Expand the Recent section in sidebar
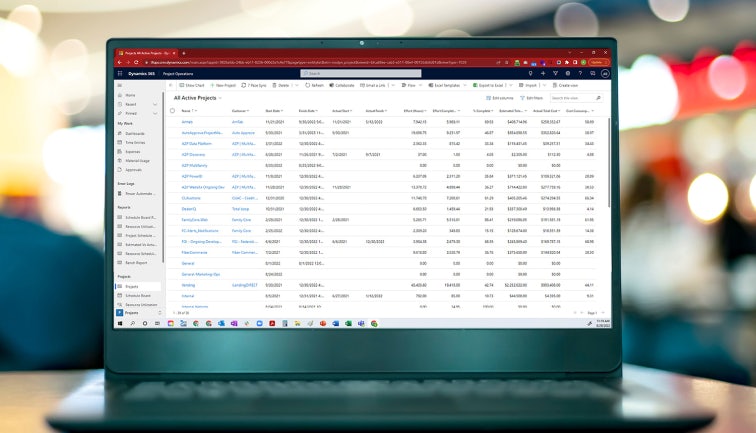Screen dimensions: 756x433 (x=155, y=104)
